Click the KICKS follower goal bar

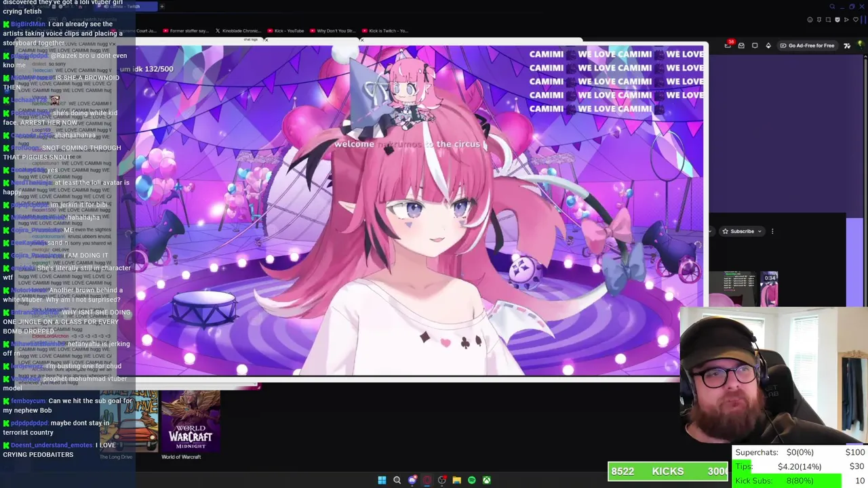(x=667, y=471)
